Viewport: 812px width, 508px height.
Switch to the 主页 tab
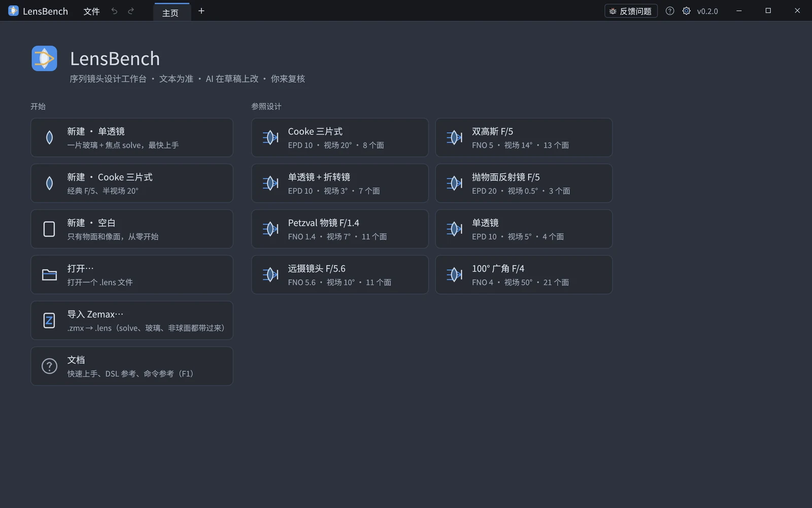tap(172, 12)
